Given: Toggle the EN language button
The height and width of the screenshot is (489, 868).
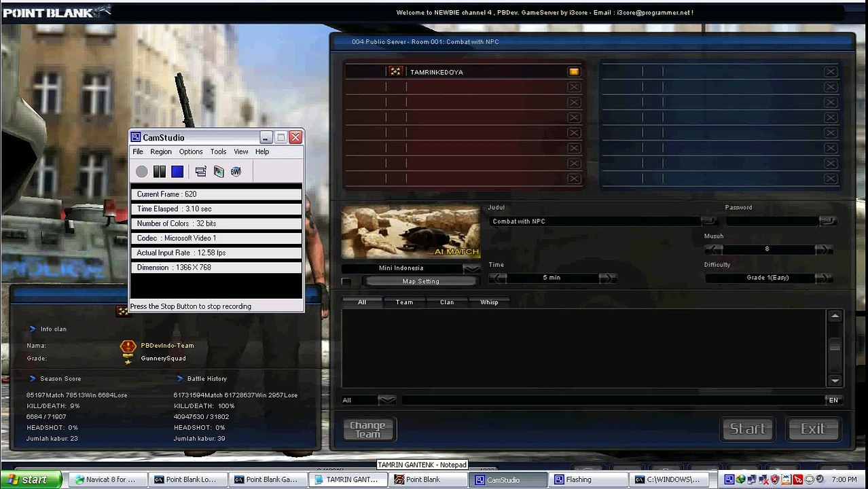Looking at the screenshot, I should coord(833,400).
